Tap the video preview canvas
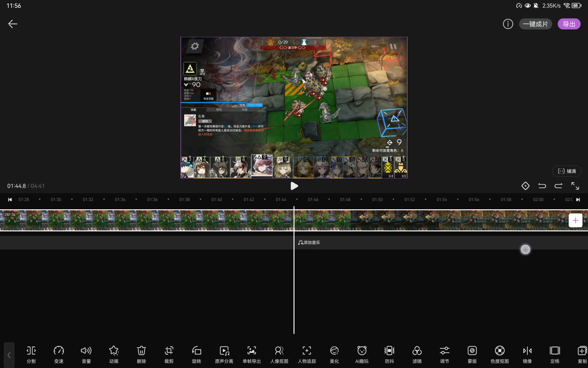The height and width of the screenshot is (368, 588). pos(294,108)
